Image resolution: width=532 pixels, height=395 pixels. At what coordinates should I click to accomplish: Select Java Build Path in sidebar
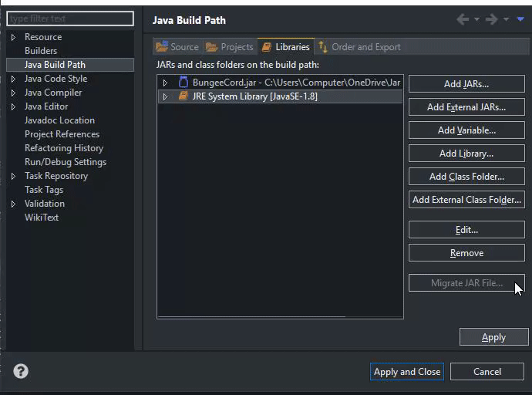(70, 65)
